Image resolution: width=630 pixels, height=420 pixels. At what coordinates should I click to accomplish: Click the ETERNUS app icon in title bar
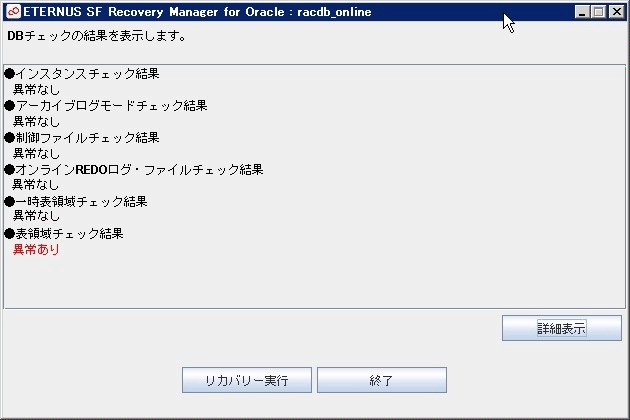tap(13, 12)
